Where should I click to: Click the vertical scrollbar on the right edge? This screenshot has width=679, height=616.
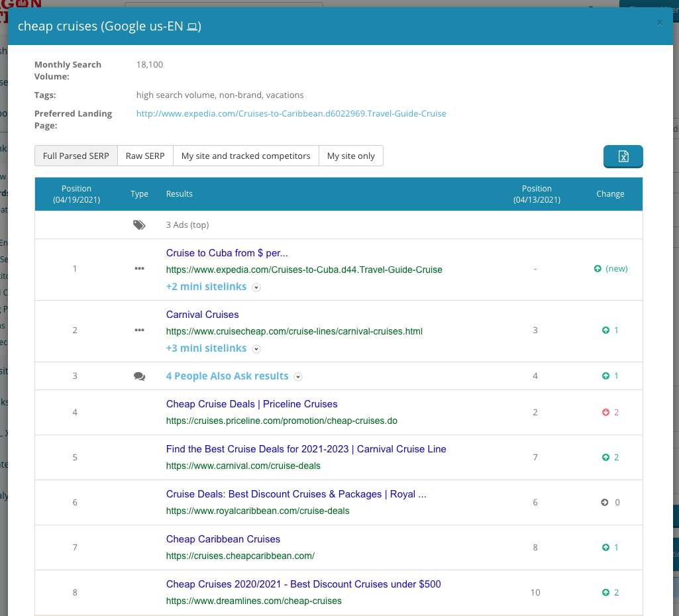676,308
